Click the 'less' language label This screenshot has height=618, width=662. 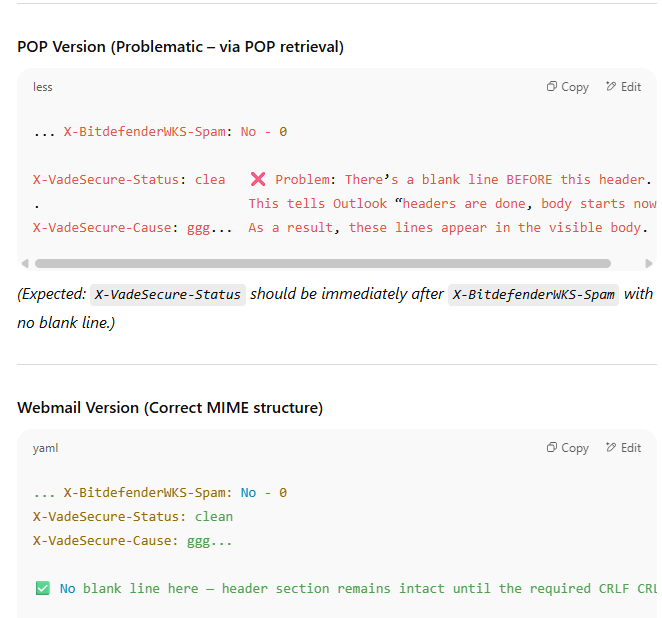(x=43, y=87)
